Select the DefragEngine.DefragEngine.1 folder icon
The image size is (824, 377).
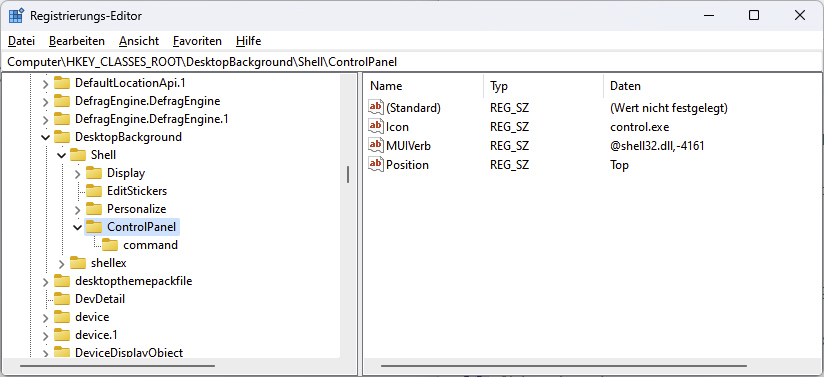[x=62, y=119]
